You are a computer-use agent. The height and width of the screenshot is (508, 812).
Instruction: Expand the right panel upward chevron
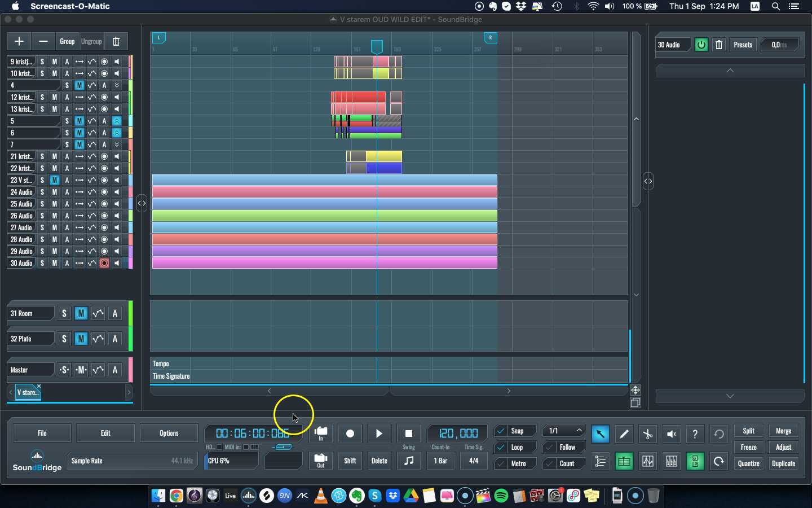pos(729,71)
